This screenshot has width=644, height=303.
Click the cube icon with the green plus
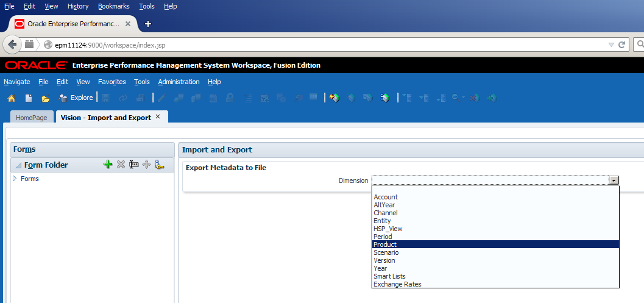pos(492,98)
